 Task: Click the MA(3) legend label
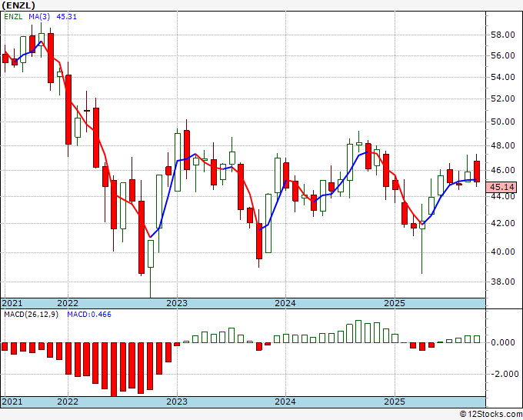tap(39, 17)
